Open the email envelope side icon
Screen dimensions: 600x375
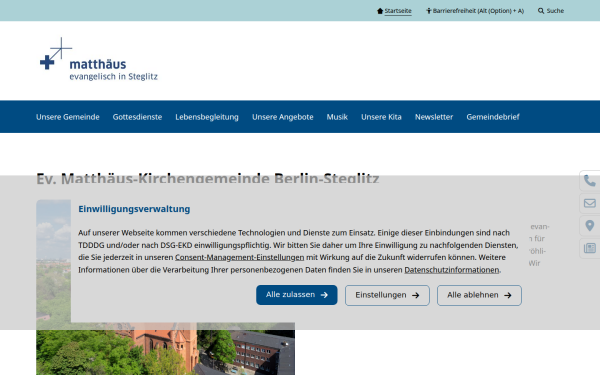click(589, 203)
